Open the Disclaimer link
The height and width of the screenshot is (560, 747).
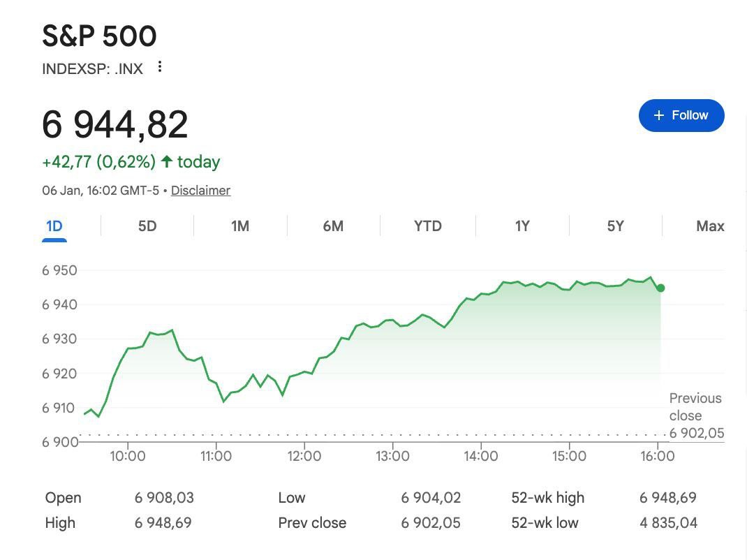(200, 191)
